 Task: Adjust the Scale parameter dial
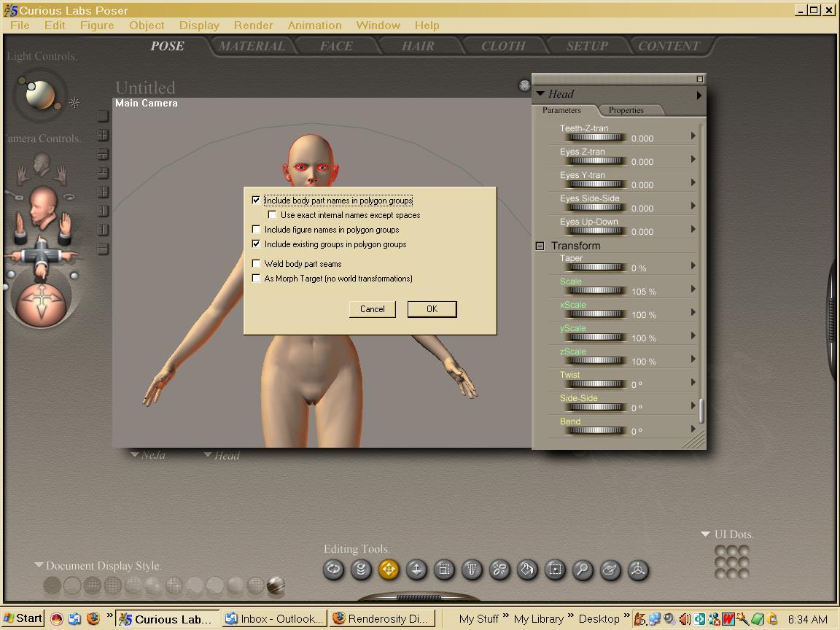(596, 291)
